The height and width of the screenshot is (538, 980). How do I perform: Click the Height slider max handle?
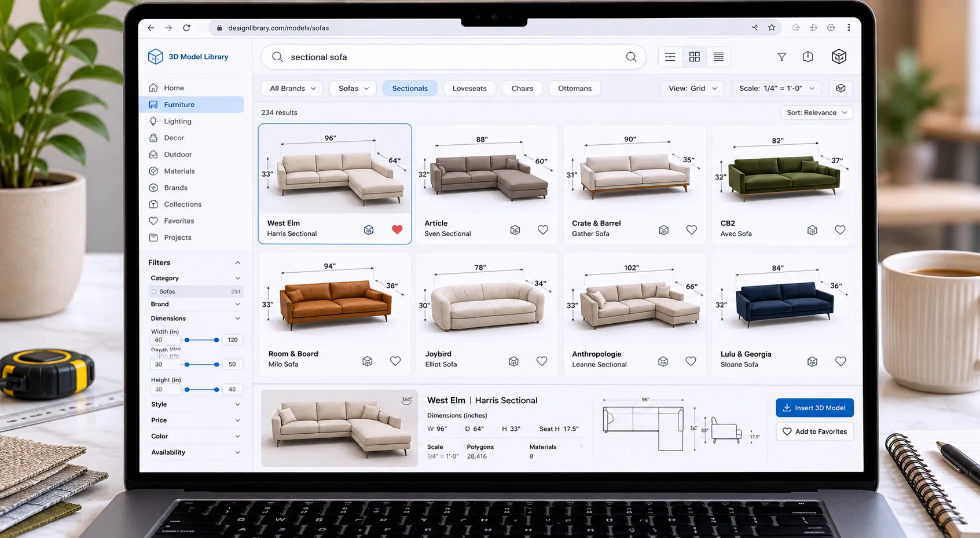coord(216,390)
